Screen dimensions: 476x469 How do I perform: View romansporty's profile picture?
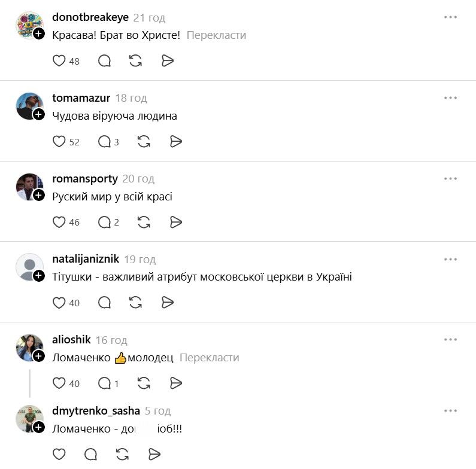[29, 187]
